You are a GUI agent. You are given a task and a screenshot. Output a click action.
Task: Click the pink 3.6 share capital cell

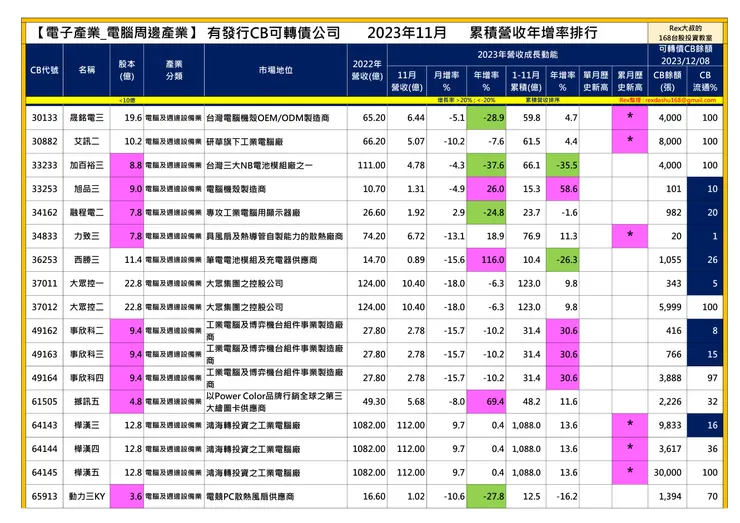(126, 496)
